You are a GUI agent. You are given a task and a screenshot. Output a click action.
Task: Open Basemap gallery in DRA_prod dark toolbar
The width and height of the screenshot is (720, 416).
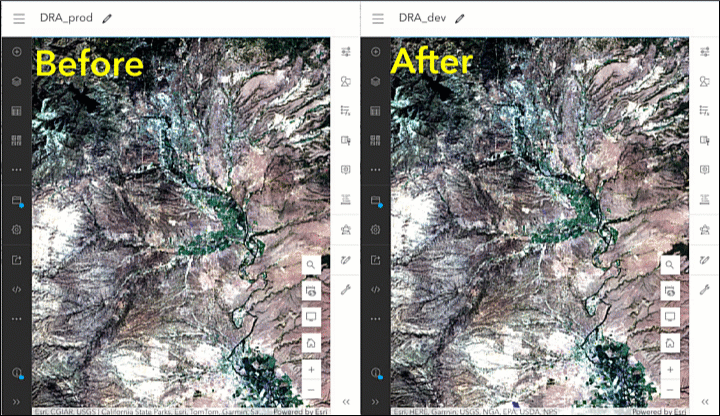pos(17,140)
